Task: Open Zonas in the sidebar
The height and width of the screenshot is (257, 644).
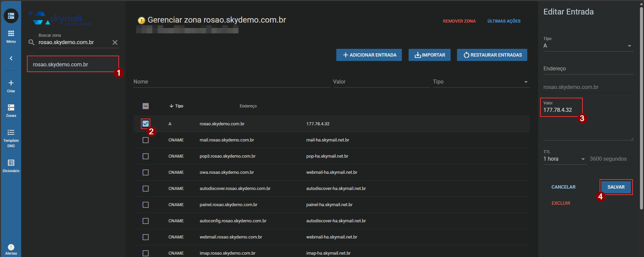Action: coord(11,108)
